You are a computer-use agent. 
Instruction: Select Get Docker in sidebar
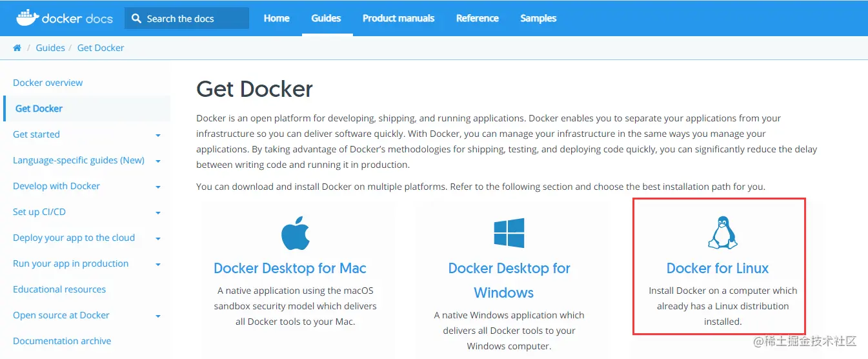(39, 108)
